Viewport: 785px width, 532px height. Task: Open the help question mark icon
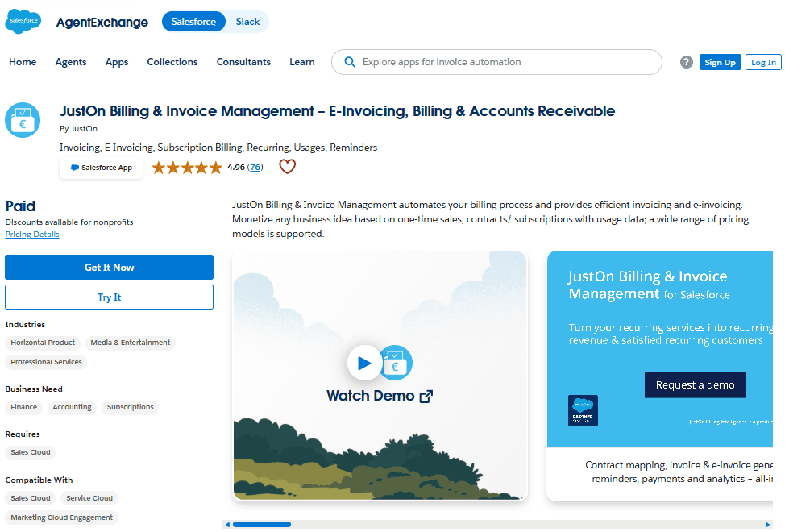[687, 62]
